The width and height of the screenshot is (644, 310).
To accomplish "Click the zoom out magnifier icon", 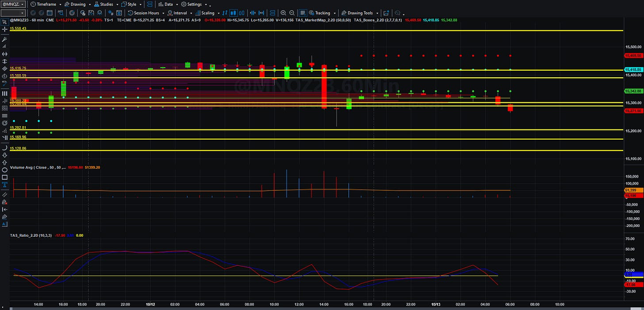I will (x=292, y=13).
